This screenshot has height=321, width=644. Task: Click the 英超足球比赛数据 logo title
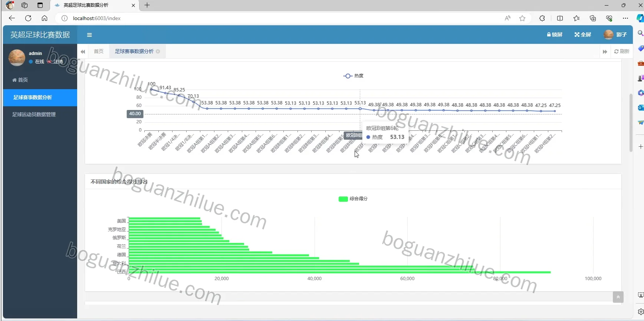[x=40, y=35]
